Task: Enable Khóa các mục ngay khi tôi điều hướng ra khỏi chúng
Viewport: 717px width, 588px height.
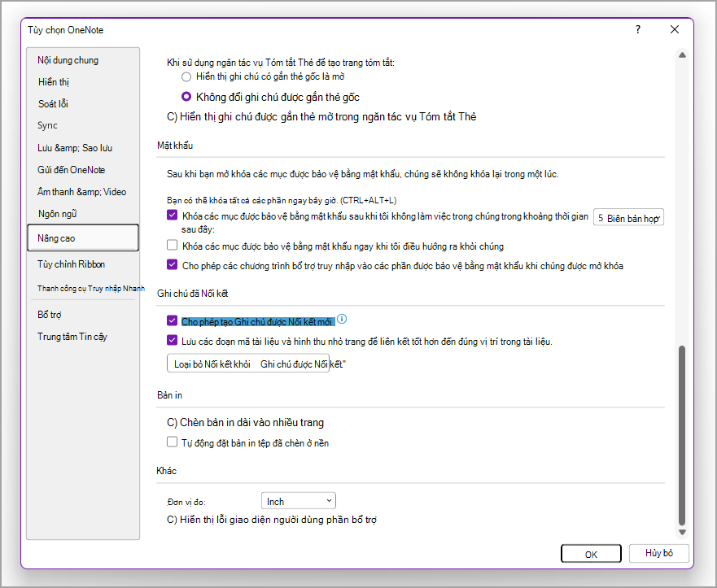Action: coord(172,246)
